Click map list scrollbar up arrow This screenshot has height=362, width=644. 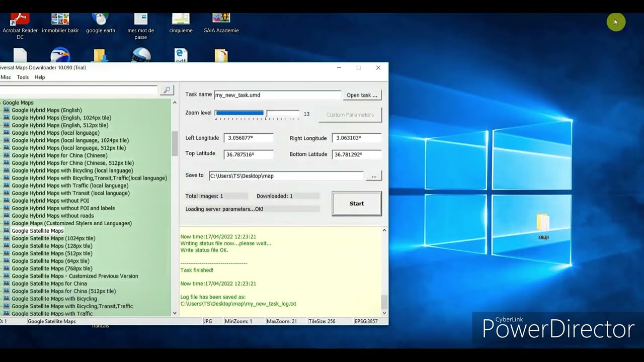175,103
